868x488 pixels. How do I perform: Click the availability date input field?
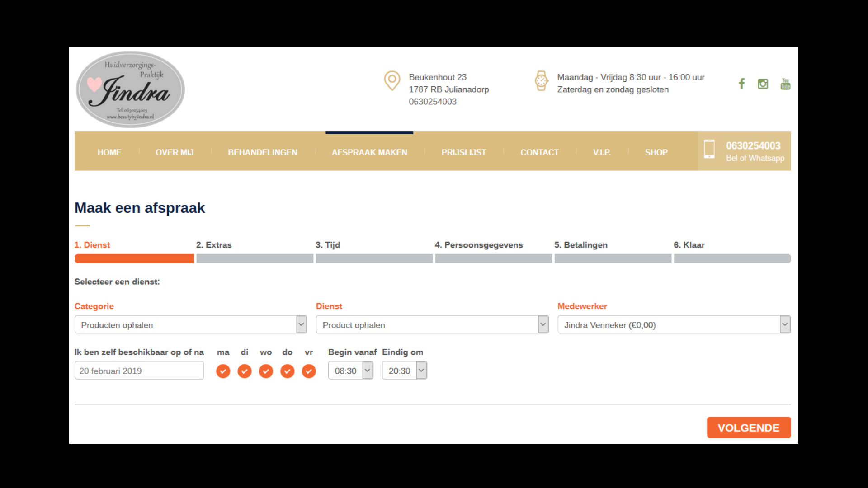[139, 371]
